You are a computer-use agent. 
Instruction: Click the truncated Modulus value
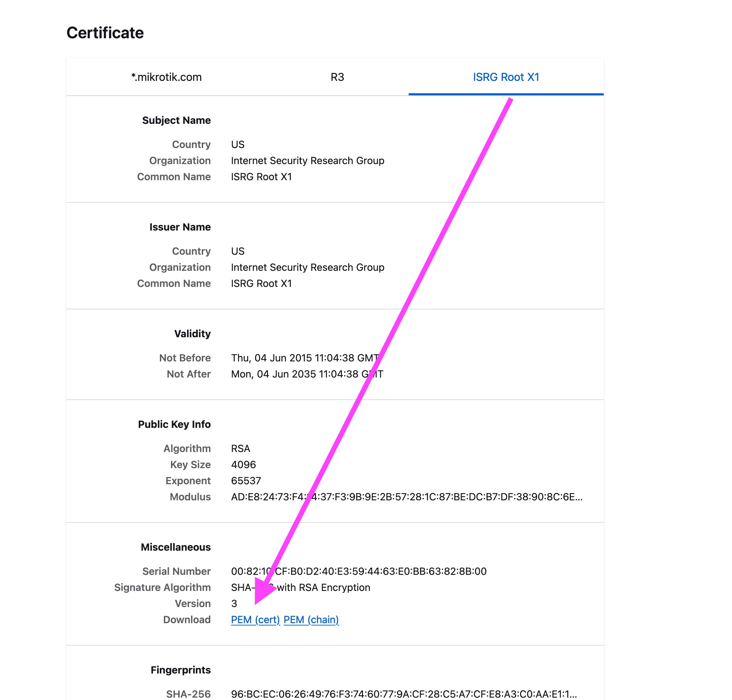pos(407,497)
